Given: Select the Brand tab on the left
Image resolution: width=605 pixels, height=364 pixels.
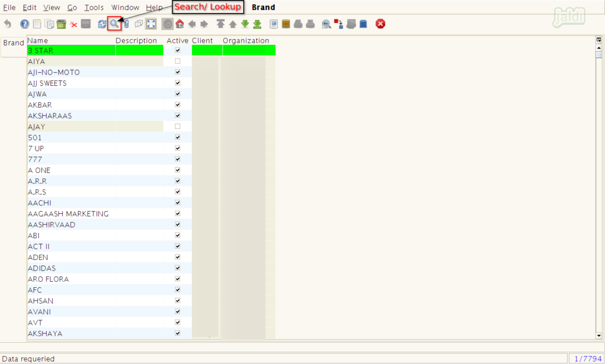Looking at the screenshot, I should coord(14,43).
